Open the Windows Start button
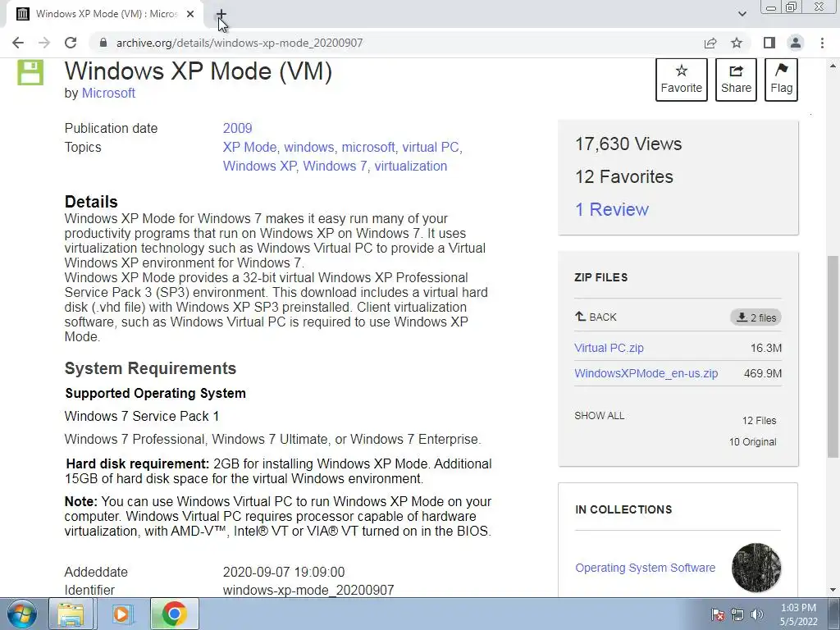Screen dimensions: 840x630 21,614
